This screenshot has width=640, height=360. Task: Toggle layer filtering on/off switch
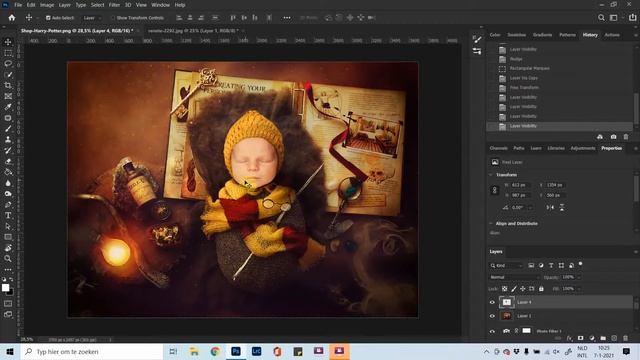(x=580, y=264)
